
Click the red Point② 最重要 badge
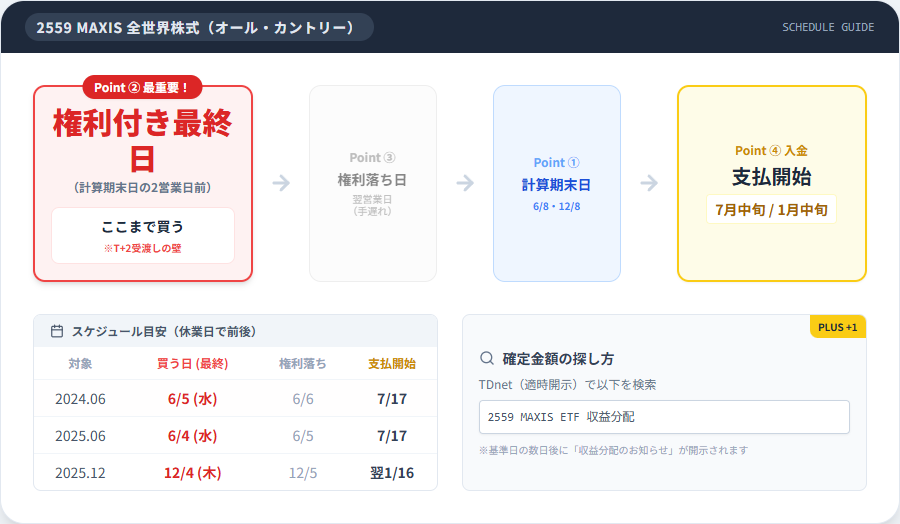pos(142,87)
